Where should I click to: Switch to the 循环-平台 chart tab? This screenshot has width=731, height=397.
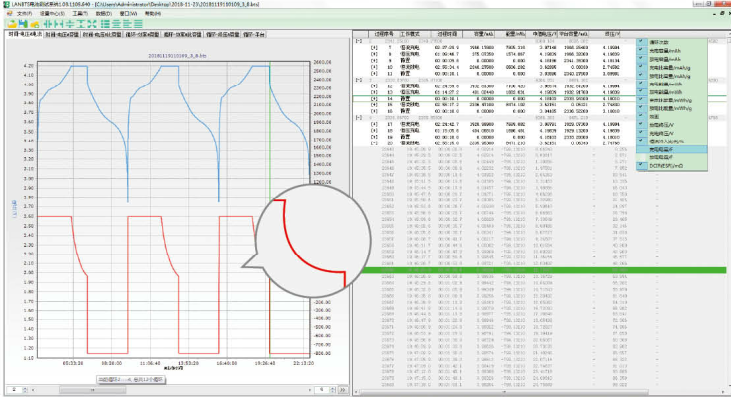tap(254, 34)
